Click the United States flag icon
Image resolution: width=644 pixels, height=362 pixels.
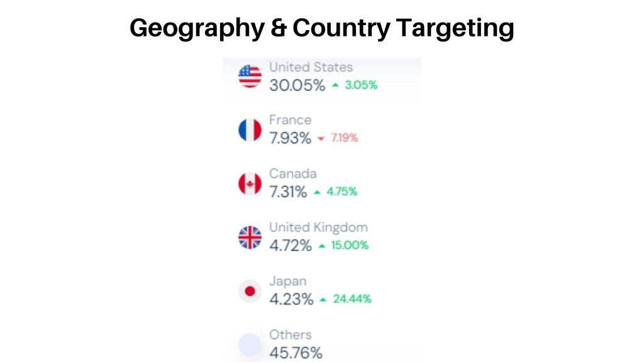click(250, 76)
